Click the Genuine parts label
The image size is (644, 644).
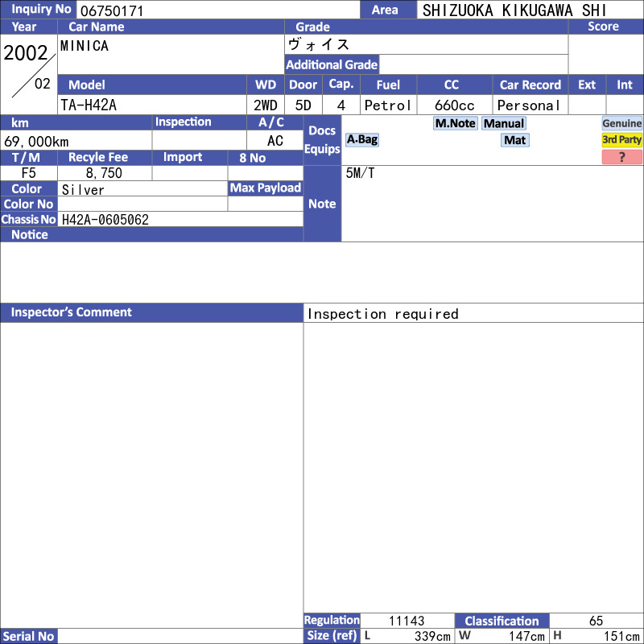(x=622, y=123)
